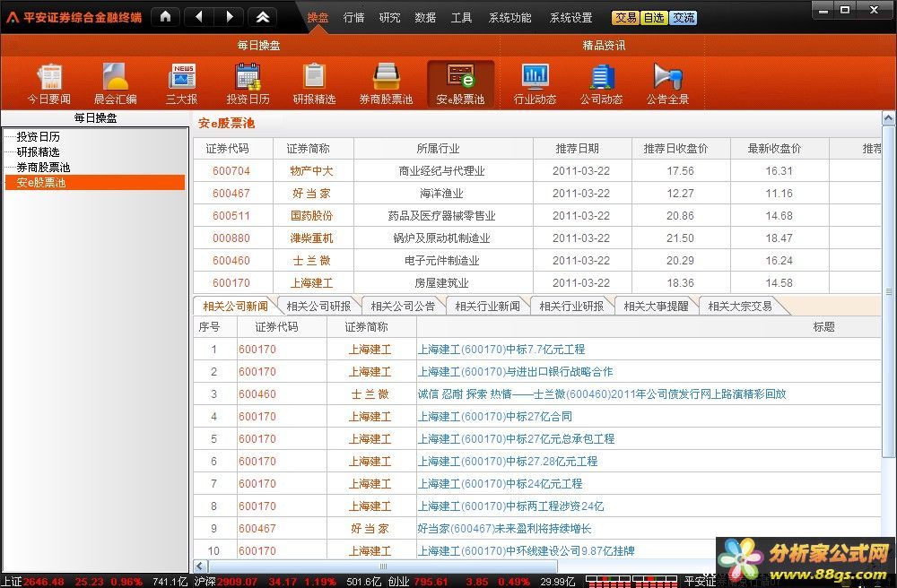The width and height of the screenshot is (897, 588).
Task: Open the 行情 menu
Action: point(353,18)
